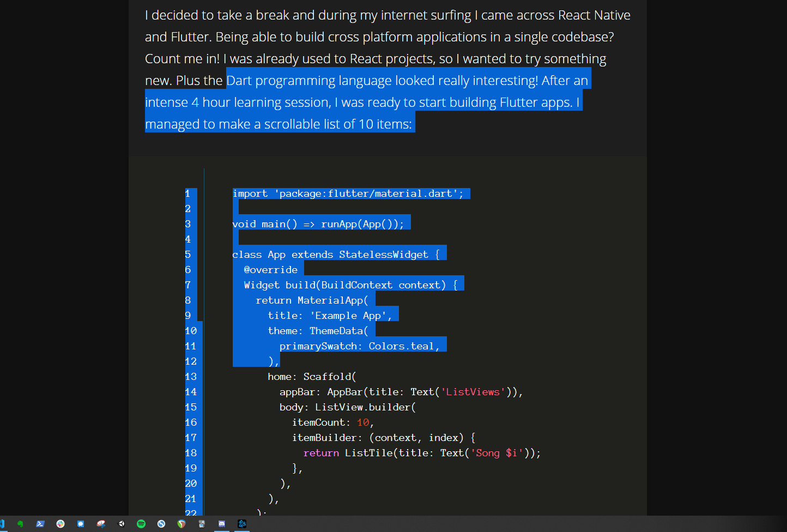Click 'class App extends StatelessWidget {' code line
This screenshot has height=532, width=787.
click(336, 255)
